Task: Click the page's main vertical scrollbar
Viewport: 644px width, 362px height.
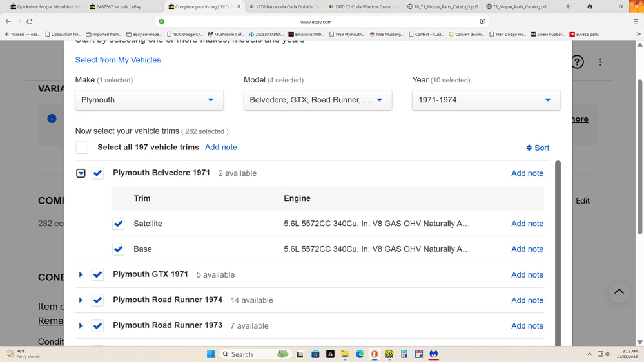Action: 639,157
